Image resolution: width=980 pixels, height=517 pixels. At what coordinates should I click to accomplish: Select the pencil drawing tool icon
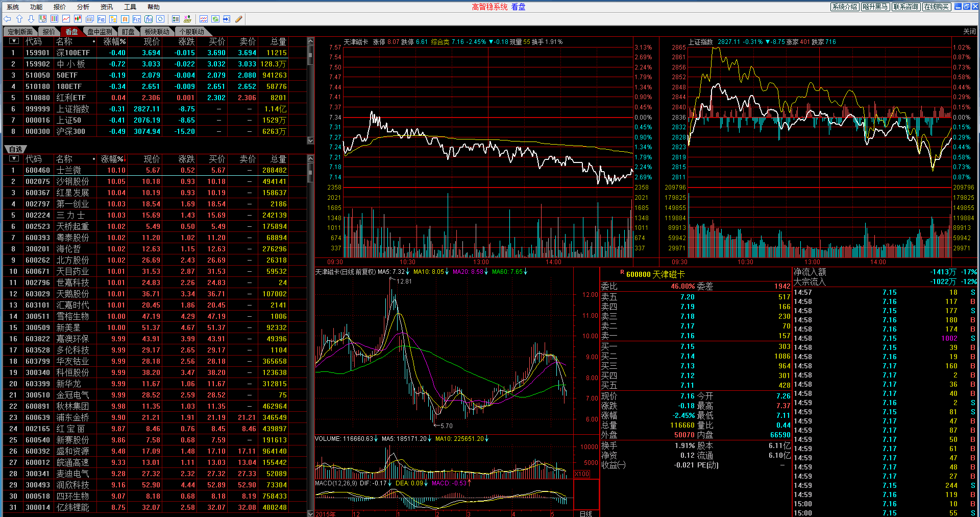tap(239, 19)
